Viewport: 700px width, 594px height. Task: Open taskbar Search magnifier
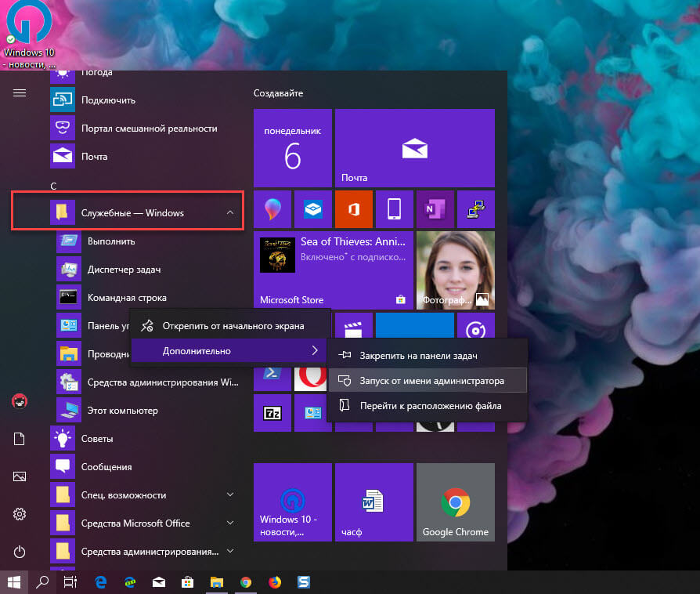(42, 582)
